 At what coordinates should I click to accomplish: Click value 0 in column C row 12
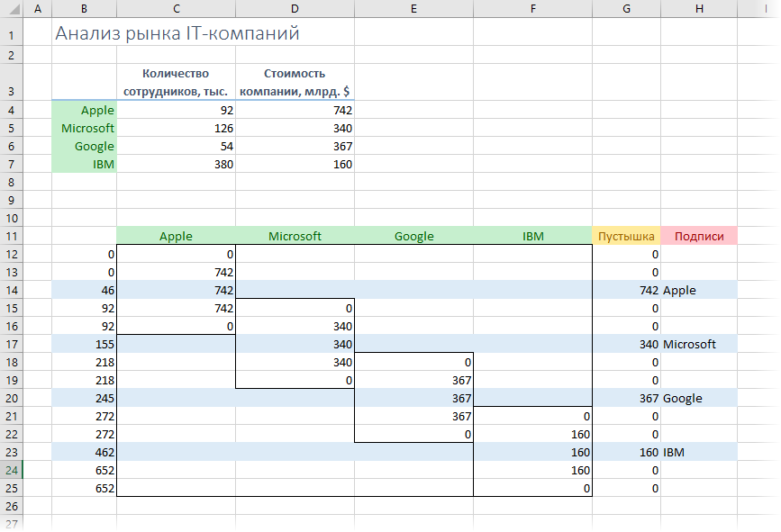click(176, 254)
